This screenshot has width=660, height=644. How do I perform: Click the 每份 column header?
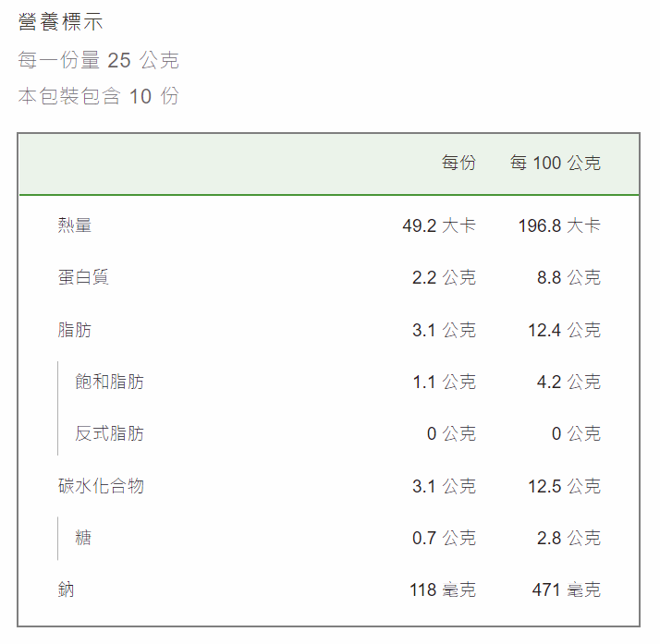click(458, 163)
